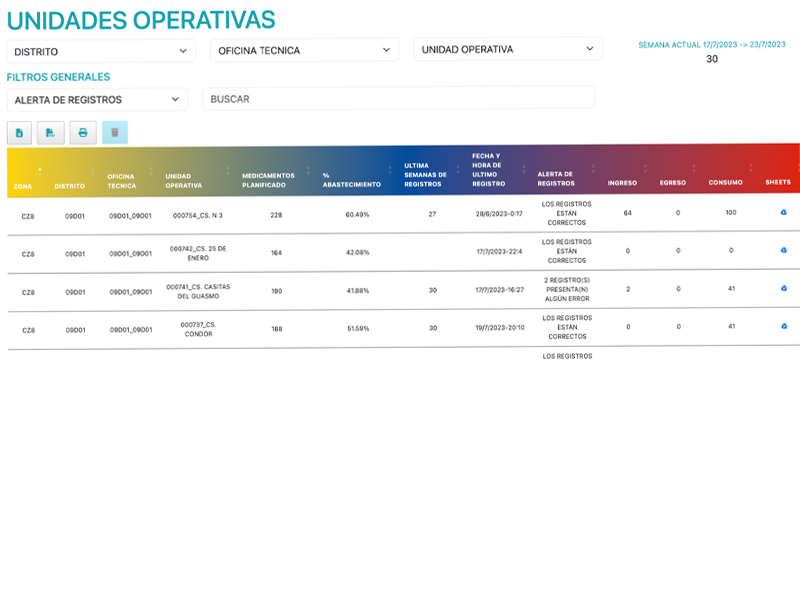Sort by MEDICAMENTOS PLANIFICADO column header
800x600 pixels.
click(x=264, y=180)
